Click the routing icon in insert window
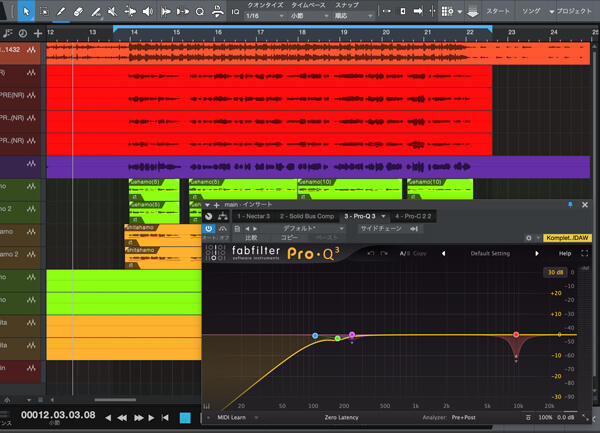This screenshot has width=600, height=433. [x=223, y=216]
